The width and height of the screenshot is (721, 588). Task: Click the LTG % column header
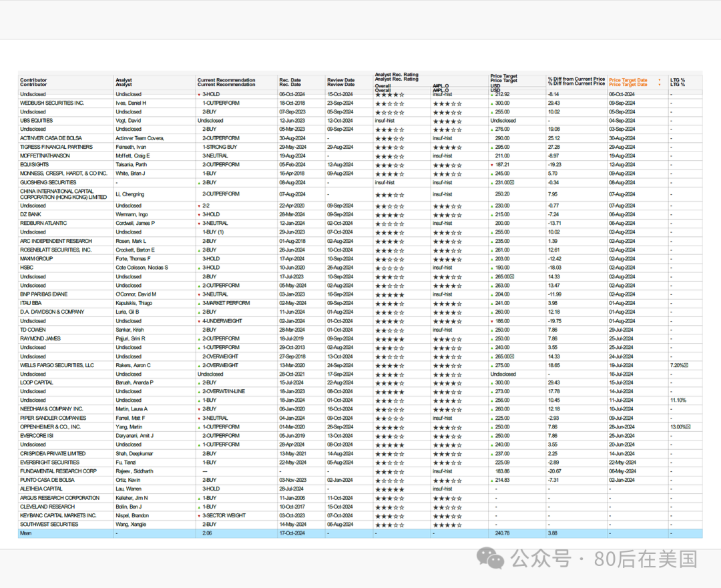pyautogui.click(x=678, y=82)
